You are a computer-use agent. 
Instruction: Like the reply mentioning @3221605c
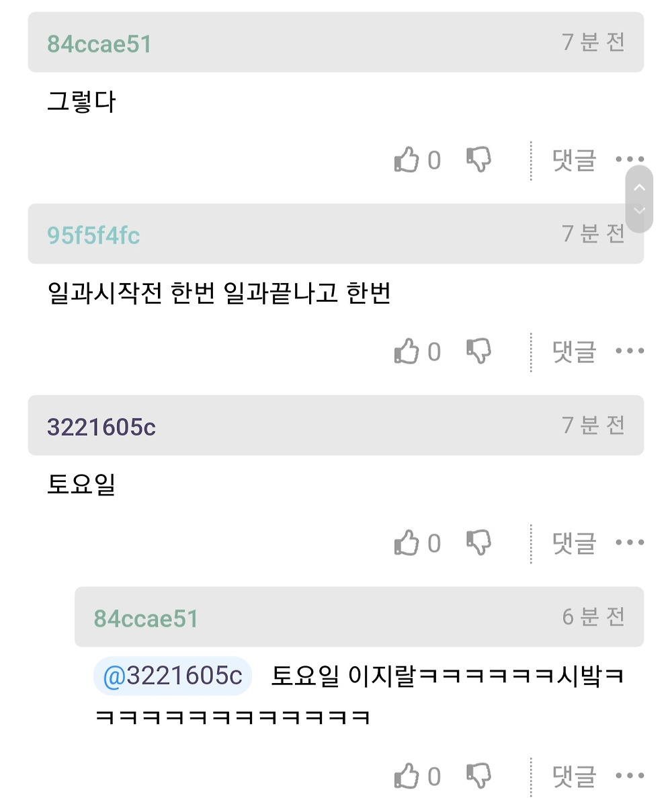[407, 776]
